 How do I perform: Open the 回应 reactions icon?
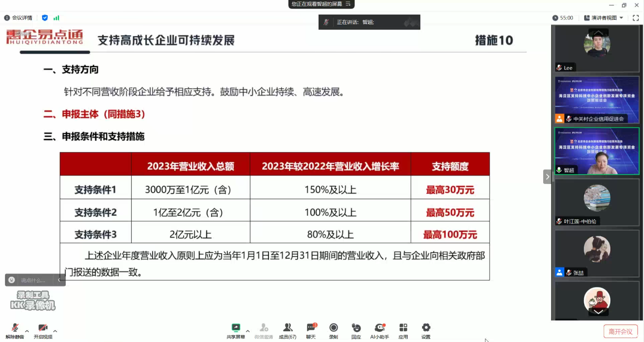pyautogui.click(x=356, y=330)
